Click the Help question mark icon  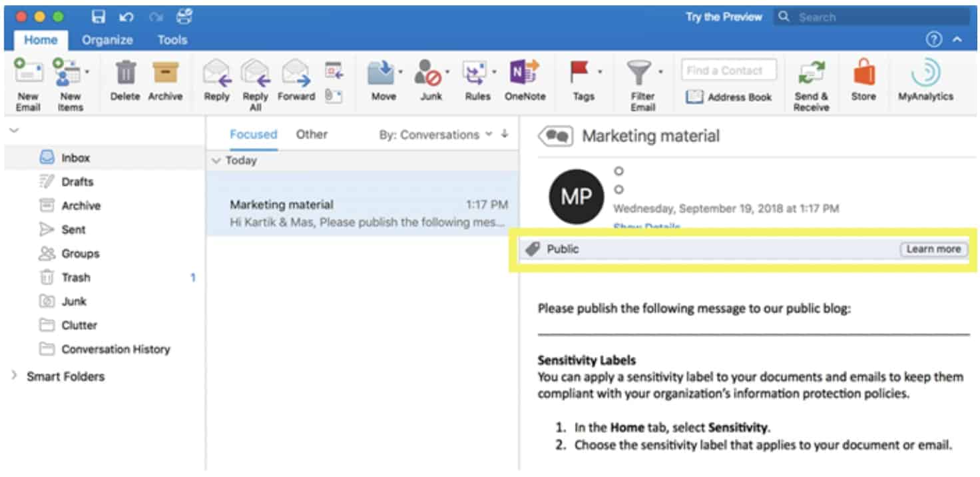point(934,40)
